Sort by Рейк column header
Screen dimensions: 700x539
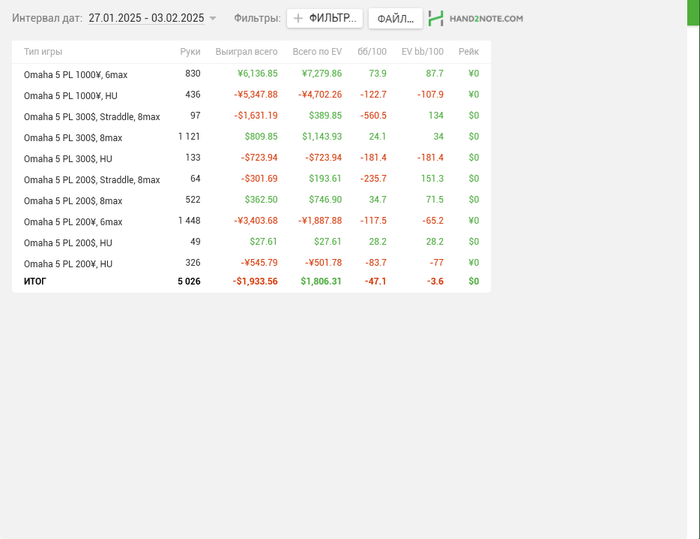[469, 52]
